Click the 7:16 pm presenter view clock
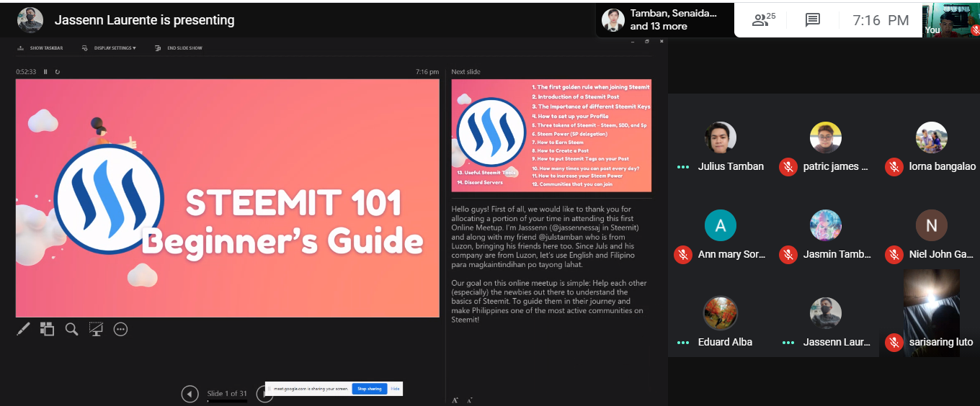 427,72
